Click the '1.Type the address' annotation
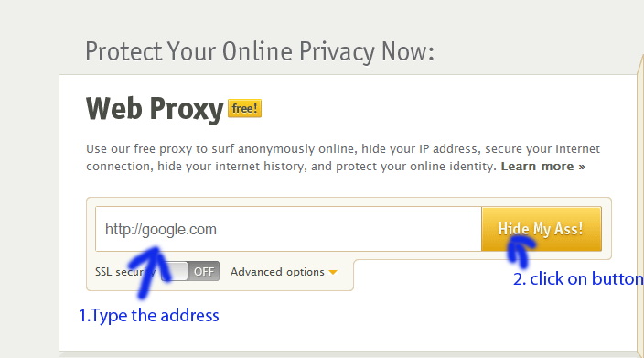Screen dimensions: 644x358 [x=149, y=316]
